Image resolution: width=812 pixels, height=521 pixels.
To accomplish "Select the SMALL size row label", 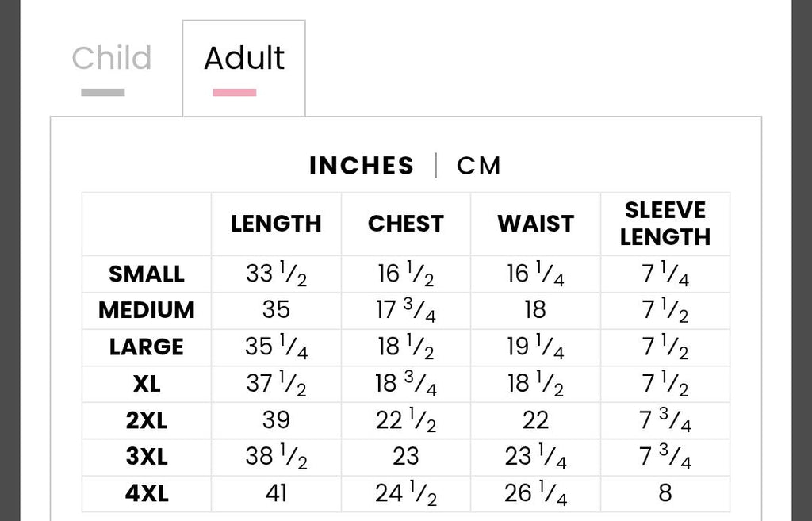I will [147, 274].
